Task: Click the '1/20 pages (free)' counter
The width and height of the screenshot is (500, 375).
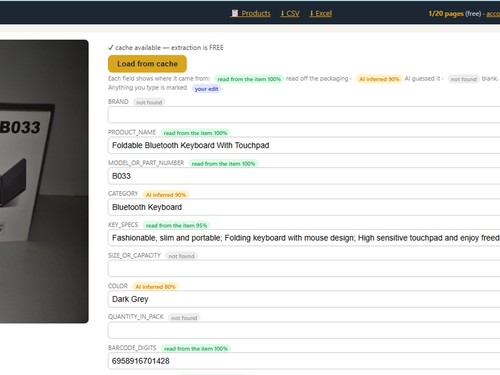Action: pyautogui.click(x=455, y=13)
